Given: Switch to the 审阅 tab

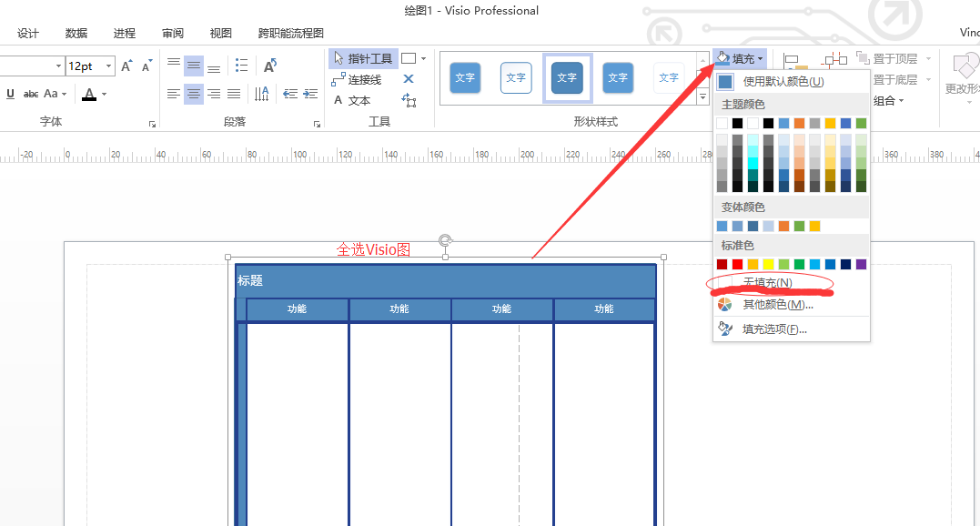Looking at the screenshot, I should tap(173, 33).
